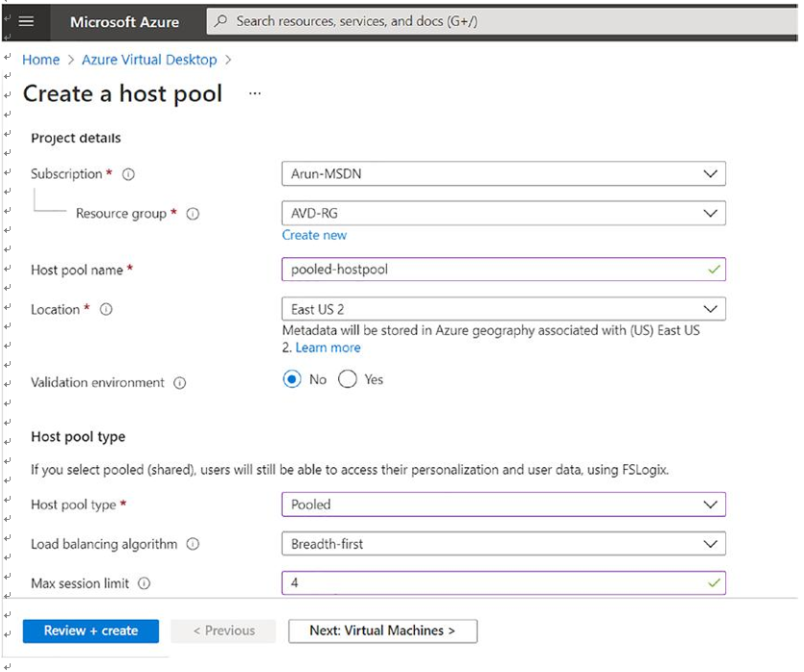
Task: Select No for Validation environment
Action: pos(292,379)
